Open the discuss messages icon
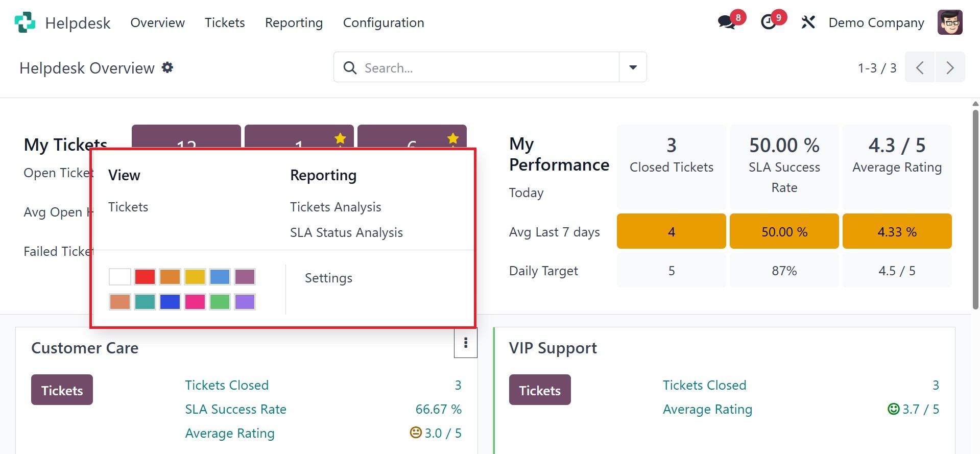 click(726, 22)
